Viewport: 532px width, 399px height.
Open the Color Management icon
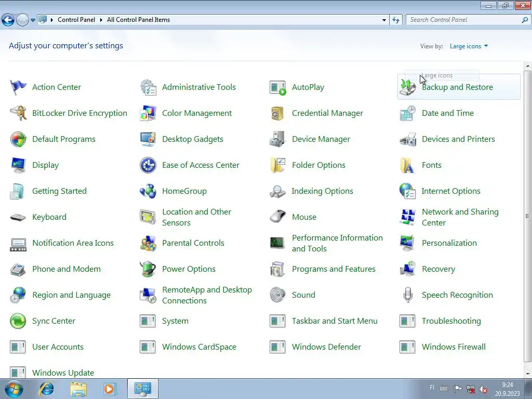(x=148, y=113)
